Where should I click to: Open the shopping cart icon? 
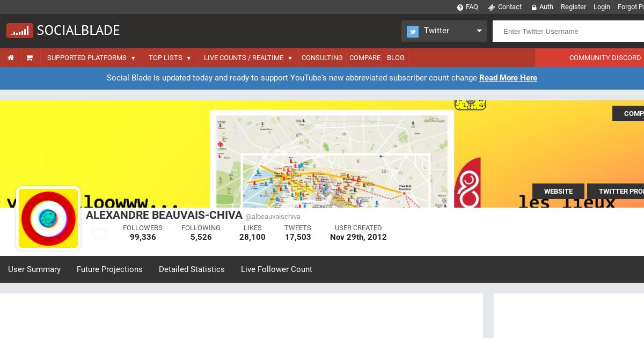(x=30, y=58)
